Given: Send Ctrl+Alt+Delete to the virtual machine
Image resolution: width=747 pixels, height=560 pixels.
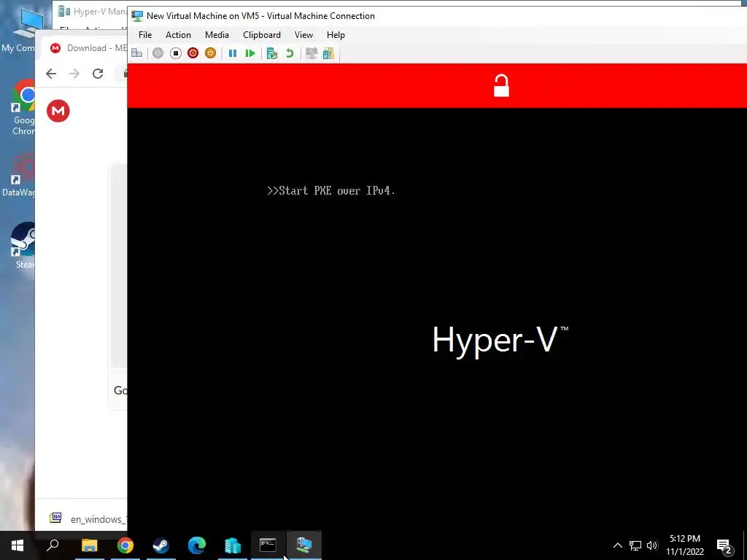Looking at the screenshot, I should click(136, 53).
